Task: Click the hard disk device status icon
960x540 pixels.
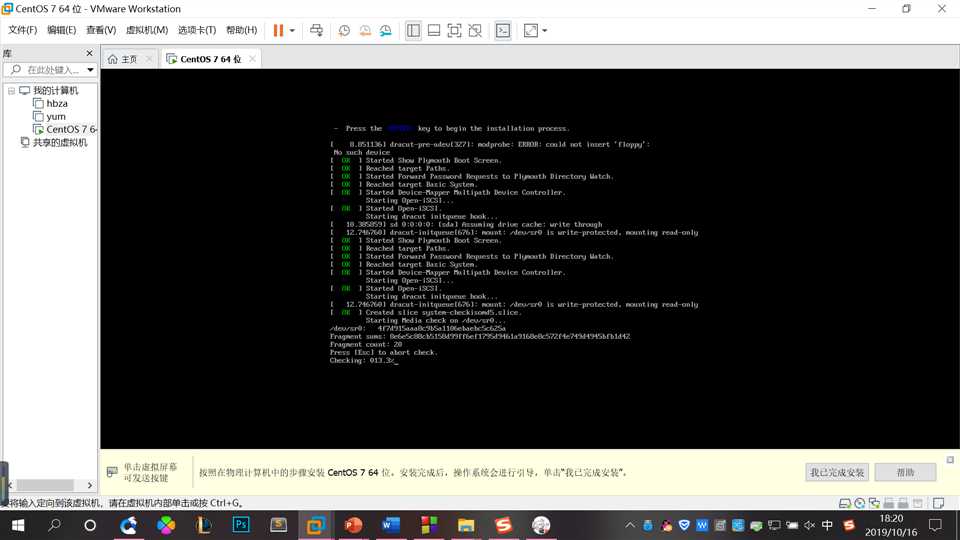Action: click(x=844, y=503)
